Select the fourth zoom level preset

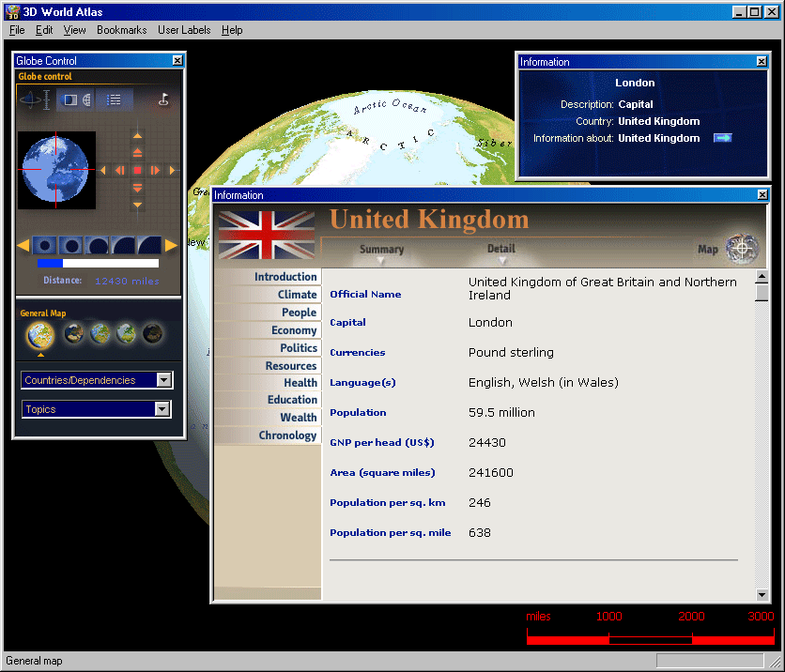pos(123,246)
